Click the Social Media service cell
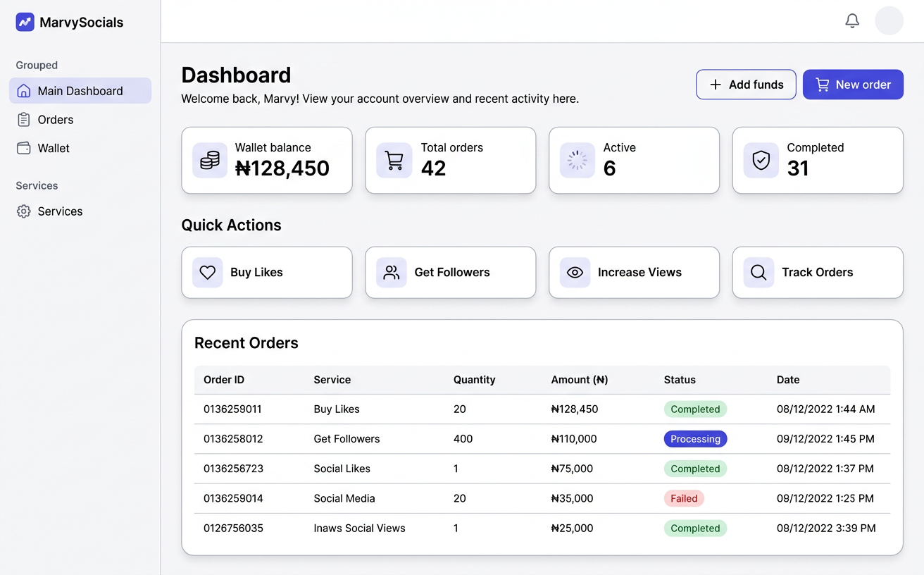924x575 pixels. point(344,498)
